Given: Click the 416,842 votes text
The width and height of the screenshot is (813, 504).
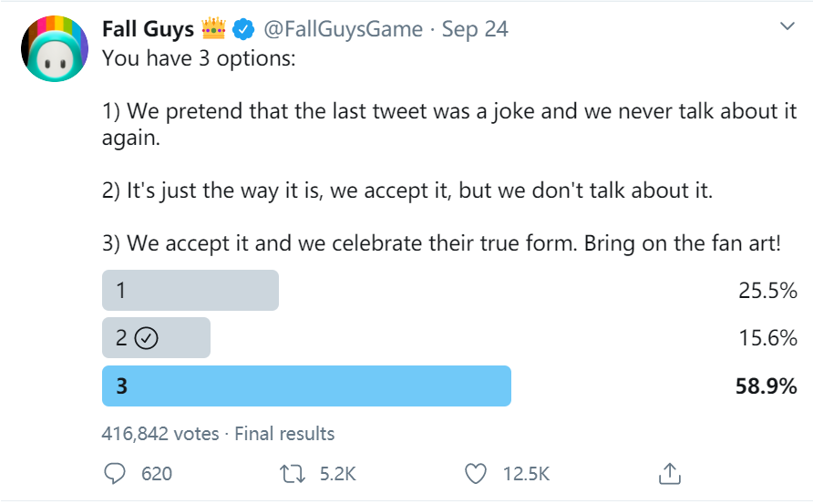Looking at the screenshot, I should point(160,434).
